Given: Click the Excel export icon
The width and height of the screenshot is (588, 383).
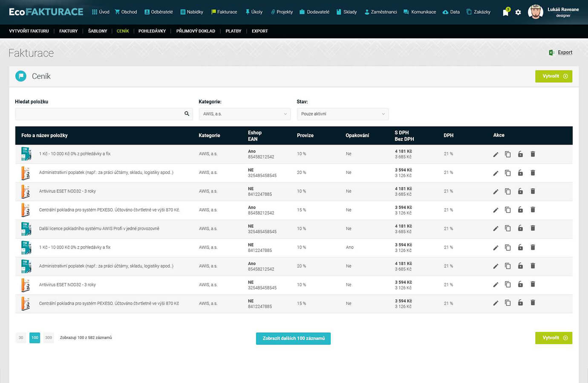Looking at the screenshot, I should click(551, 52).
